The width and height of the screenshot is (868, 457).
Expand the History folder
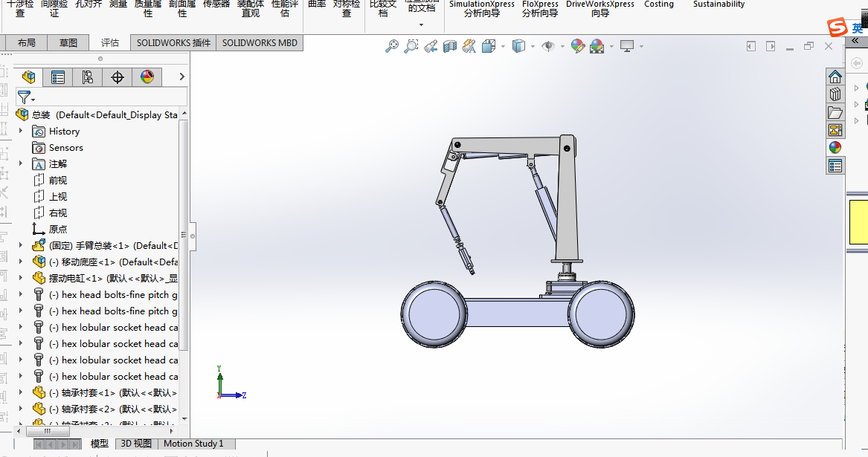21,131
